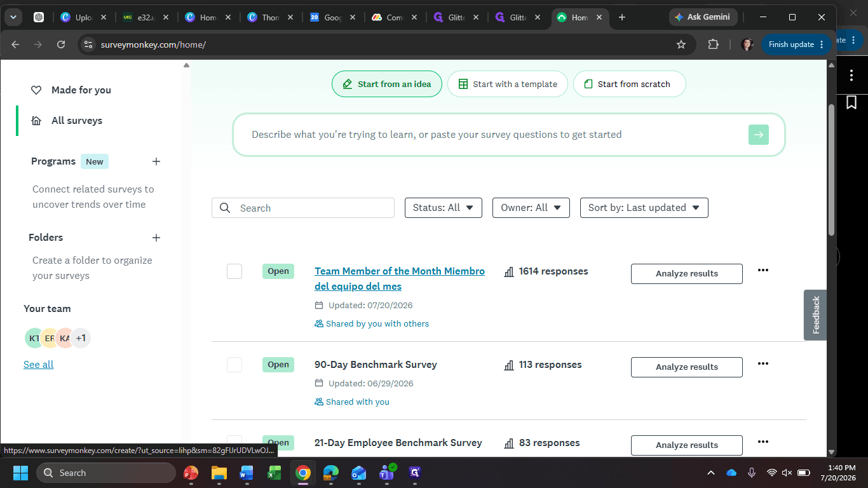Viewport: 868px width, 488px height.
Task: Add a new folder with plus icon
Action: tap(156, 238)
